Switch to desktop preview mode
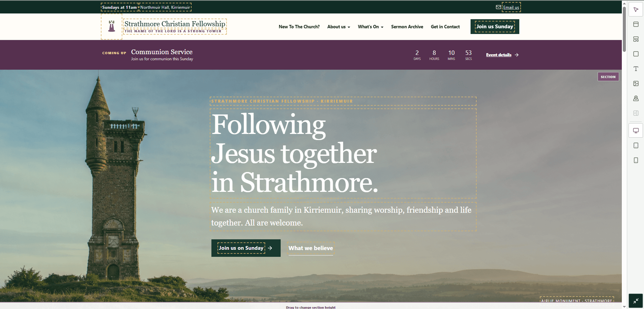Viewport: 644px width, 309px height. point(636,131)
